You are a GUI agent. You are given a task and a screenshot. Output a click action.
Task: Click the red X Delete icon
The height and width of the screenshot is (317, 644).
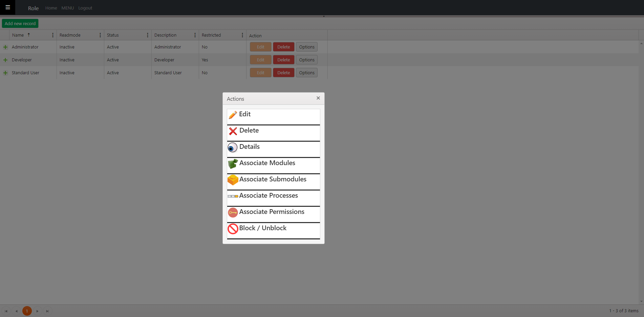click(x=233, y=131)
